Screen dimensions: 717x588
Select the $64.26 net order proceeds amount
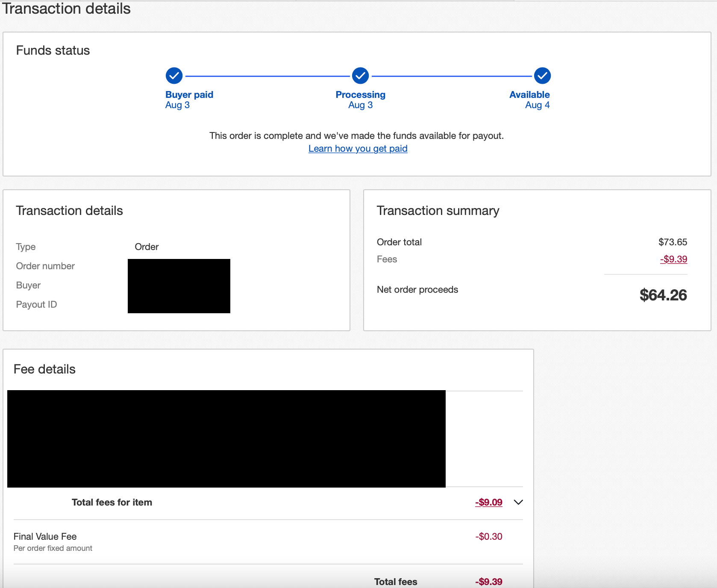coord(663,295)
